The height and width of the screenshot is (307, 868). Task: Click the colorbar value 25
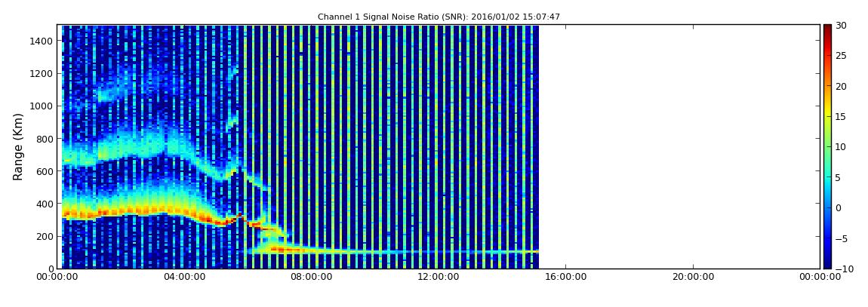tap(842, 56)
